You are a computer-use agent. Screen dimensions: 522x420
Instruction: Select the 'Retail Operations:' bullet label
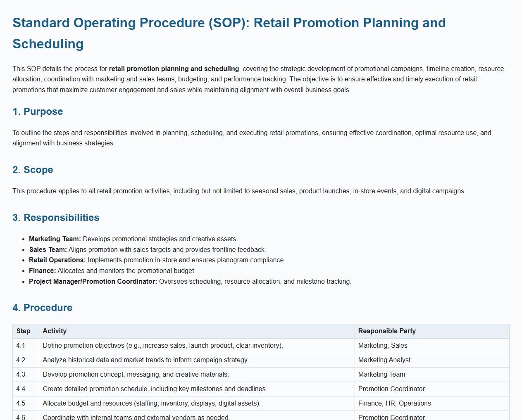click(57, 260)
